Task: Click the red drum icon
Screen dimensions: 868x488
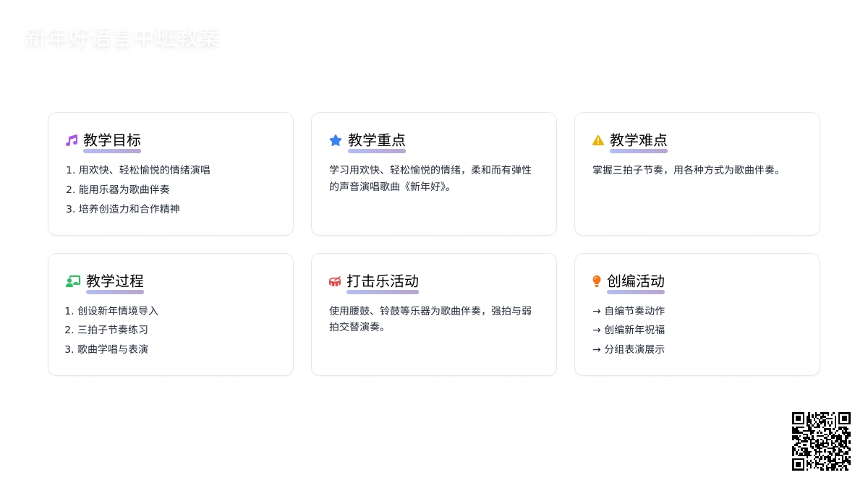Action: (335, 281)
